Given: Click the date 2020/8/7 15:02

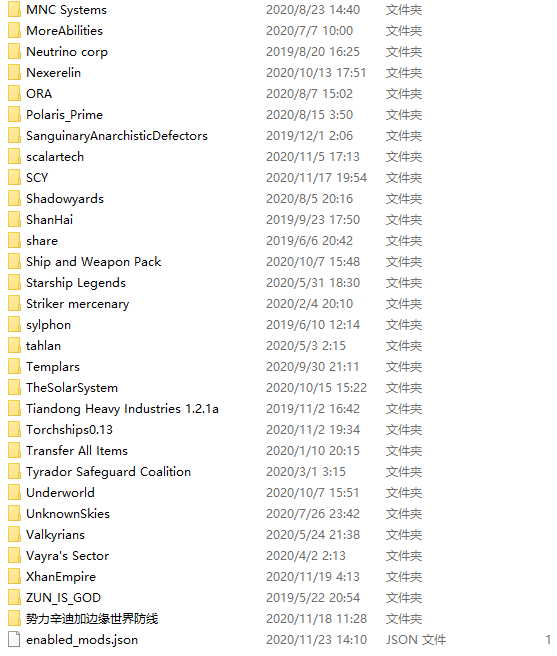Looking at the screenshot, I should coord(310,94).
